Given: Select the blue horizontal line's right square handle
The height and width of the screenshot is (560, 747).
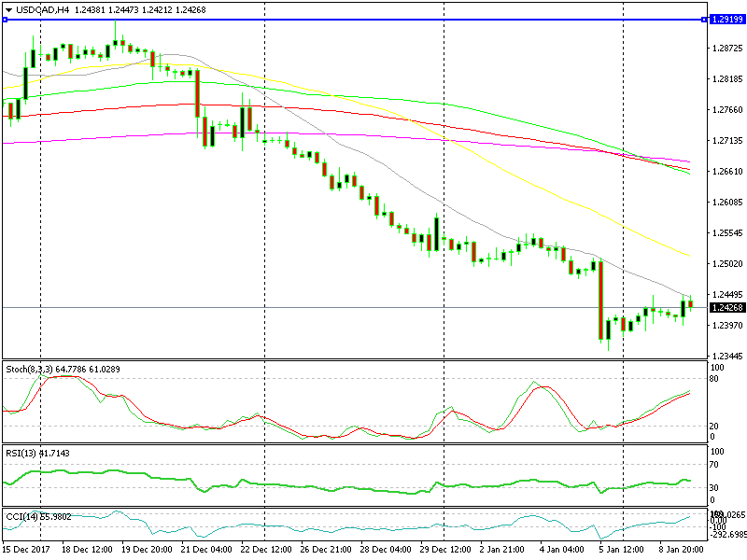Looking at the screenshot, I should pos(704,20).
